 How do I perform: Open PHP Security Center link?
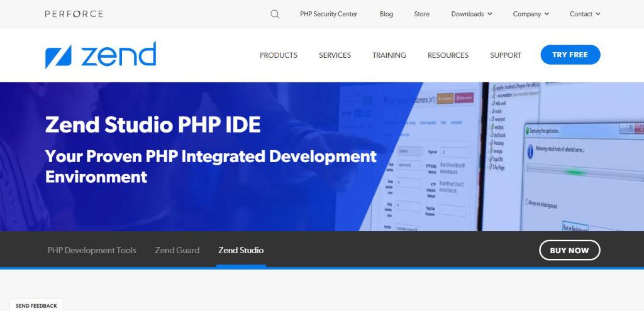coord(328,14)
